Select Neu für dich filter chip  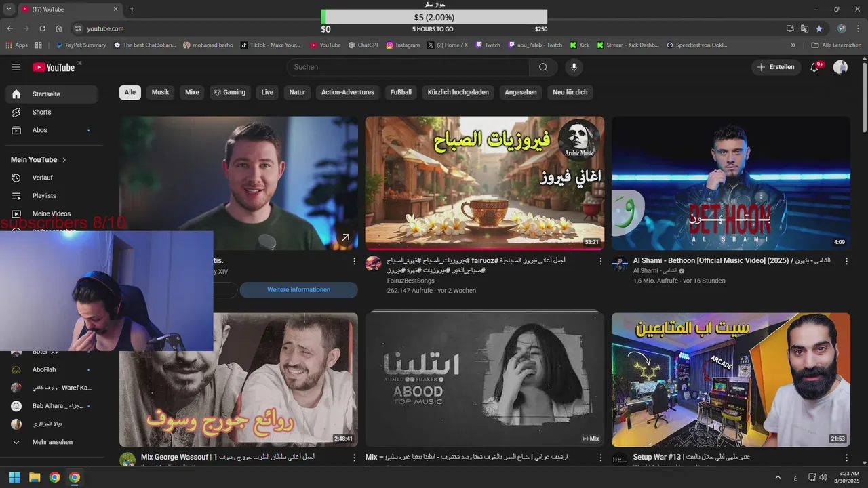tap(570, 92)
